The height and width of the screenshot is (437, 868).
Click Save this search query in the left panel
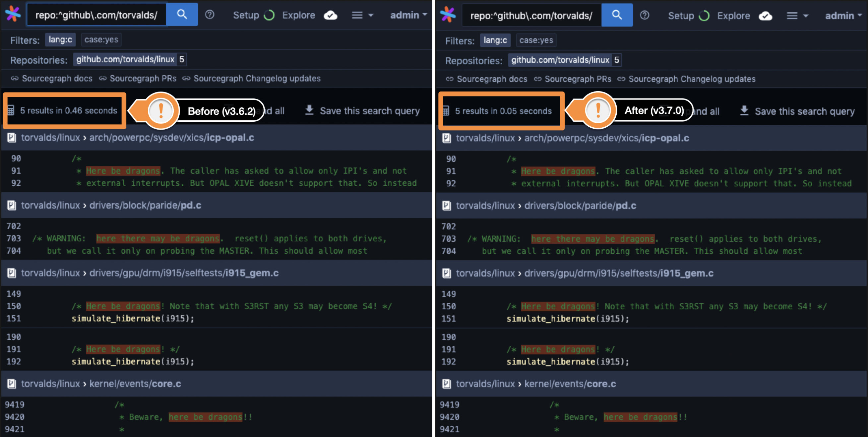[x=362, y=111]
